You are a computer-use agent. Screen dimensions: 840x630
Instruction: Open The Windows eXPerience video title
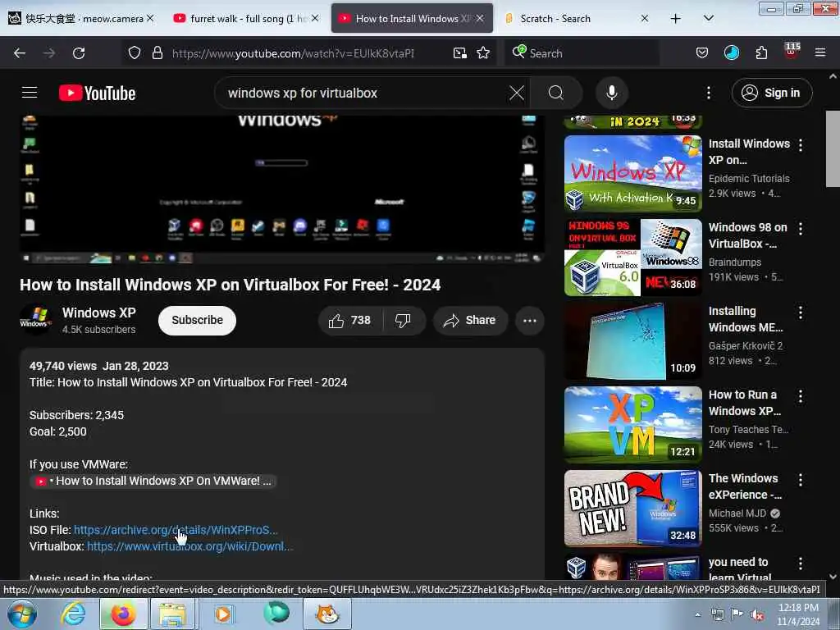745,486
